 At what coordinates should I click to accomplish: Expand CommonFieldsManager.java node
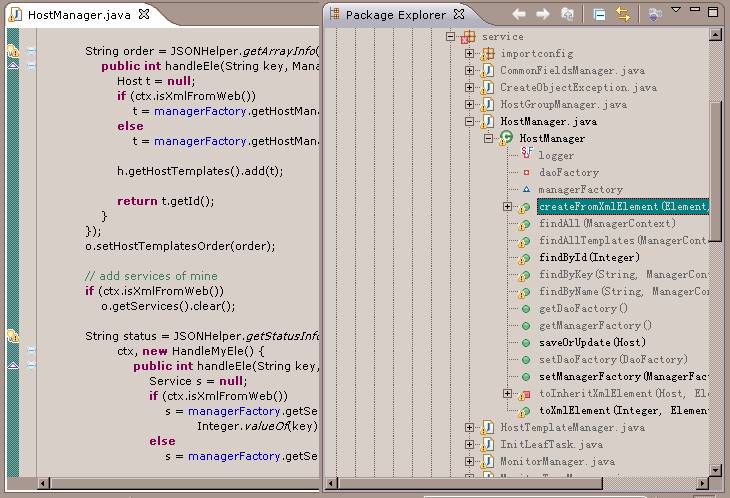(469, 71)
